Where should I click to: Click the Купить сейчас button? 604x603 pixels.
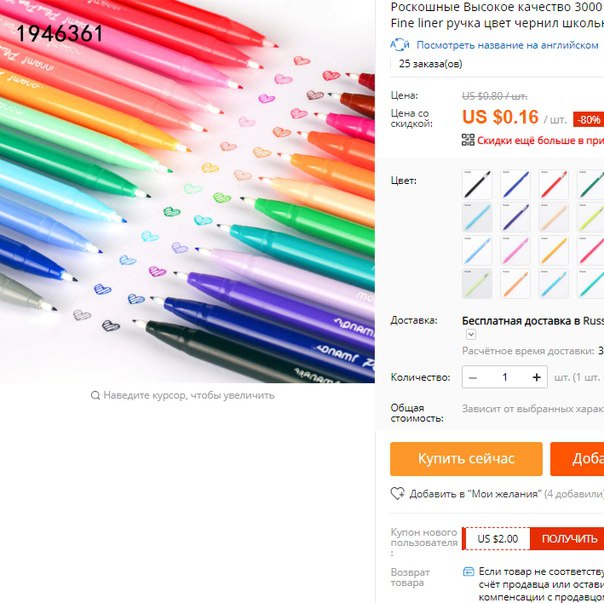[466, 459]
